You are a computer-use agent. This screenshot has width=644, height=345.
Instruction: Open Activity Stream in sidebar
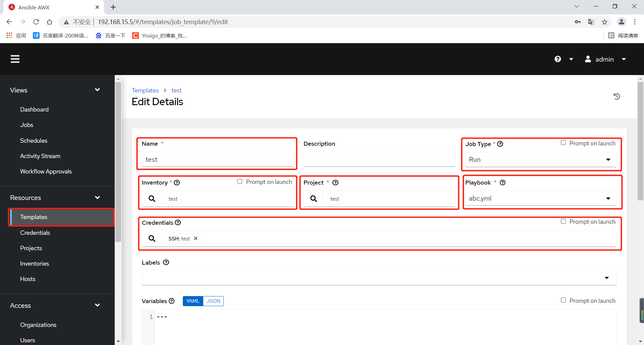[x=40, y=156]
